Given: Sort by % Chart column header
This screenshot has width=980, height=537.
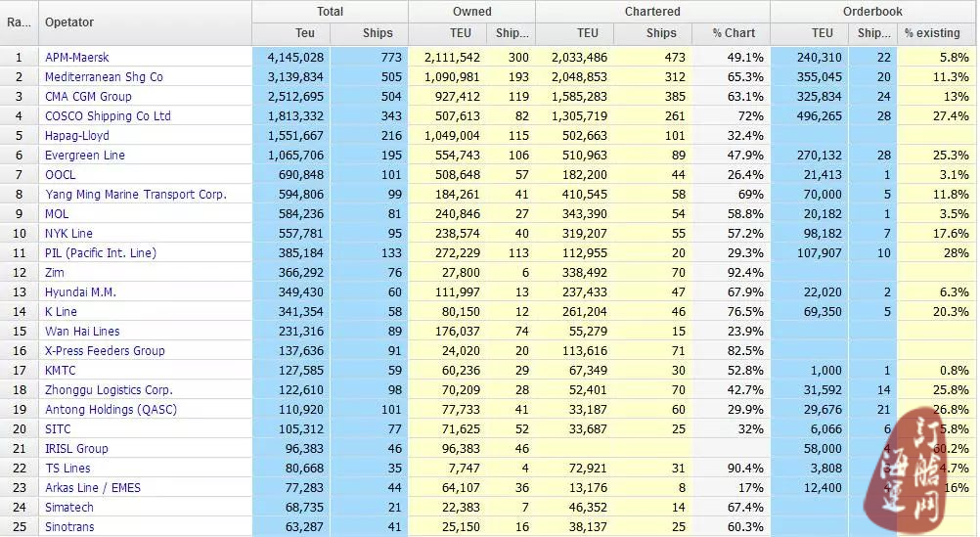Looking at the screenshot, I should point(732,33).
